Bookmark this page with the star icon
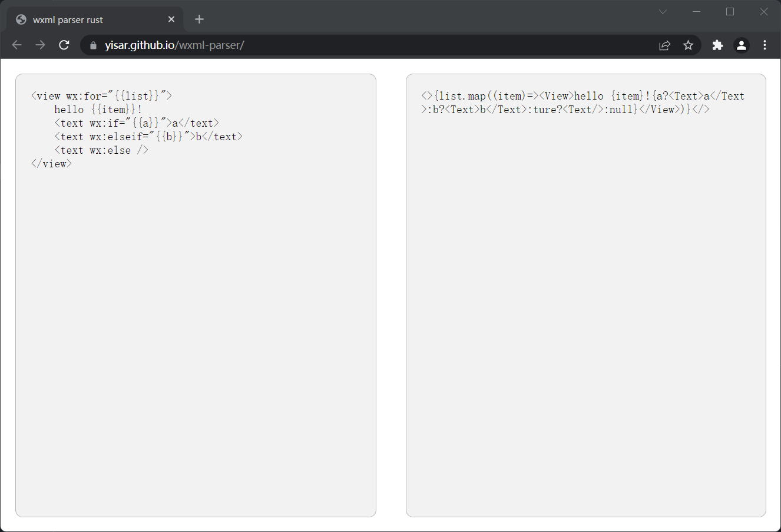Viewport: 781px width, 532px height. [688, 45]
